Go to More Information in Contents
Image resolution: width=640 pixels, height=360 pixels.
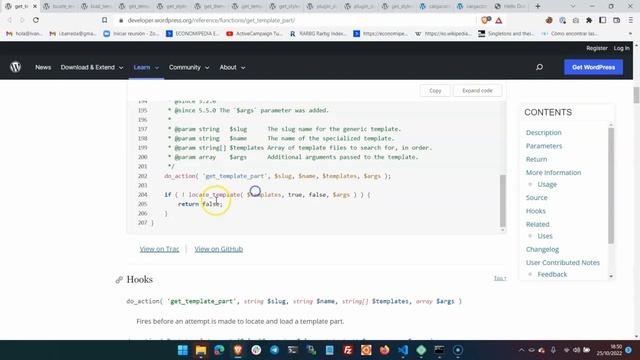(553, 172)
